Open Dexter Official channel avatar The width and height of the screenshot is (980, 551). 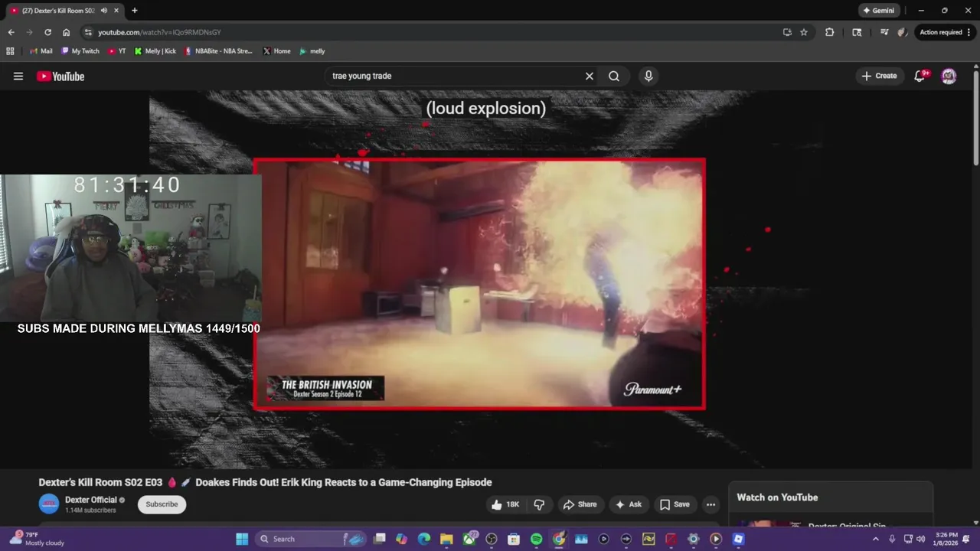(49, 504)
